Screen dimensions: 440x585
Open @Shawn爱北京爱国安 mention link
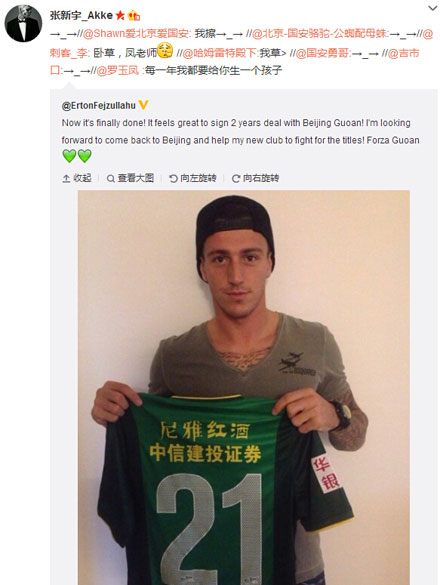[135, 34]
